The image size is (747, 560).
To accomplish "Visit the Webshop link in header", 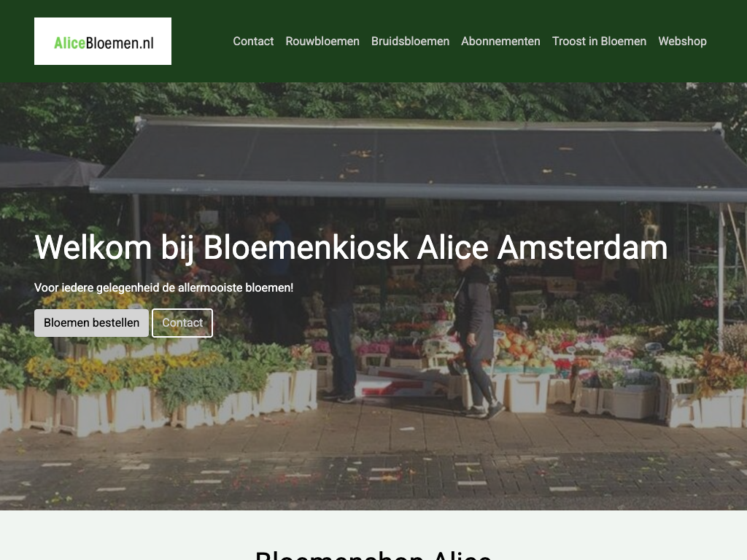I will tap(682, 42).
